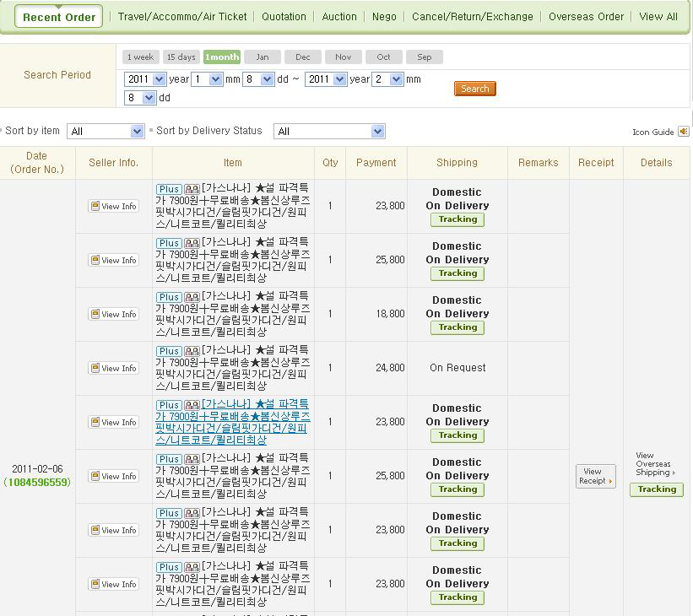Image resolution: width=693 pixels, height=616 pixels.
Task: Open the highlighted blue item title link
Action: click(x=232, y=422)
